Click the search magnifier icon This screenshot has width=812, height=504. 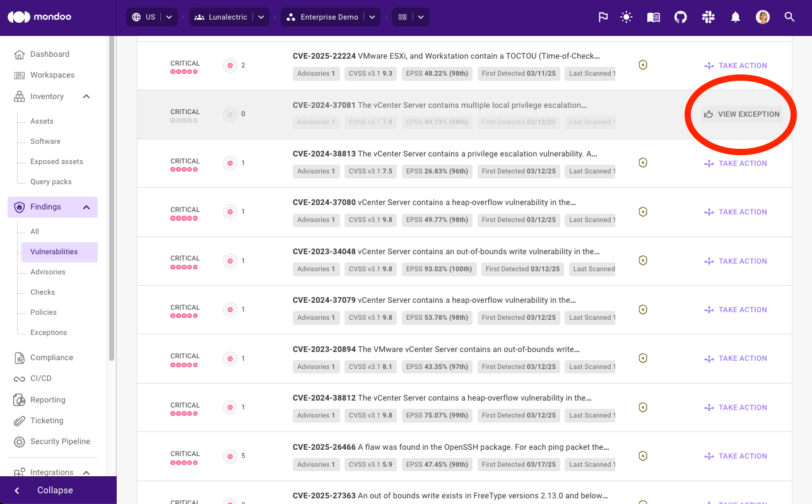(789, 17)
